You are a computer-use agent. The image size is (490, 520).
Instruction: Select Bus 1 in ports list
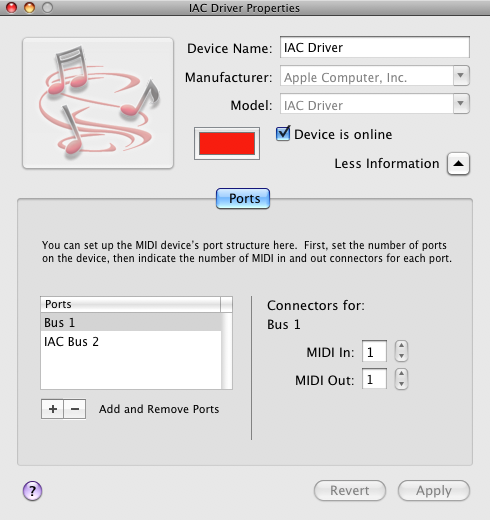coord(131,322)
